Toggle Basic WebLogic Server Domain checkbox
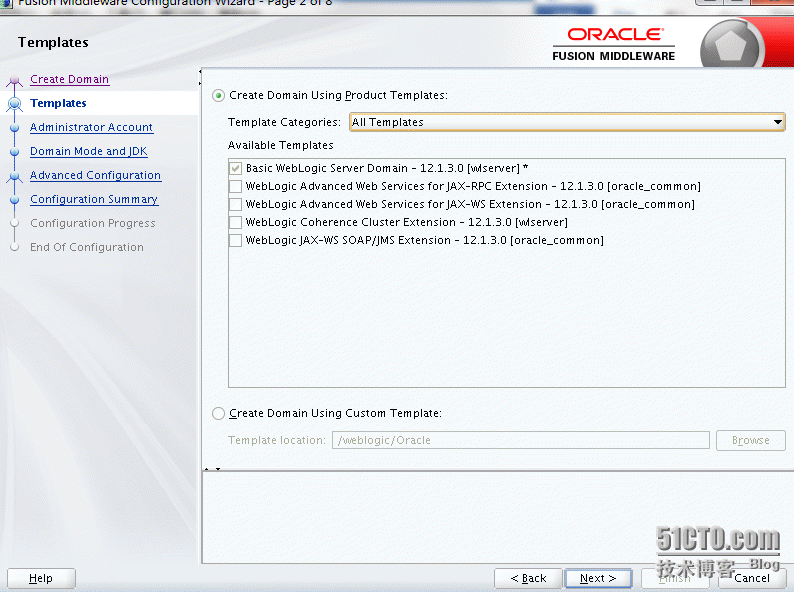Viewport: 794px width, 592px height. 235,168
